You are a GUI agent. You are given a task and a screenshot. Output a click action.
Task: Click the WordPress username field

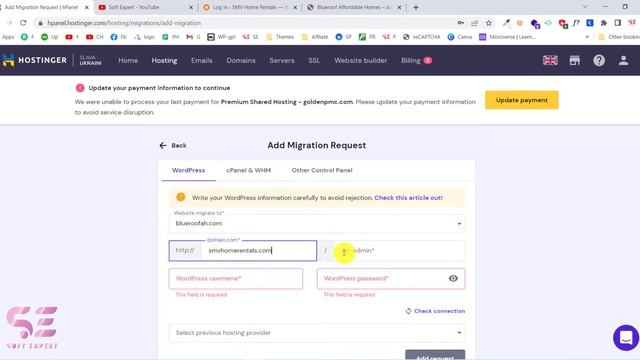pyautogui.click(x=236, y=278)
